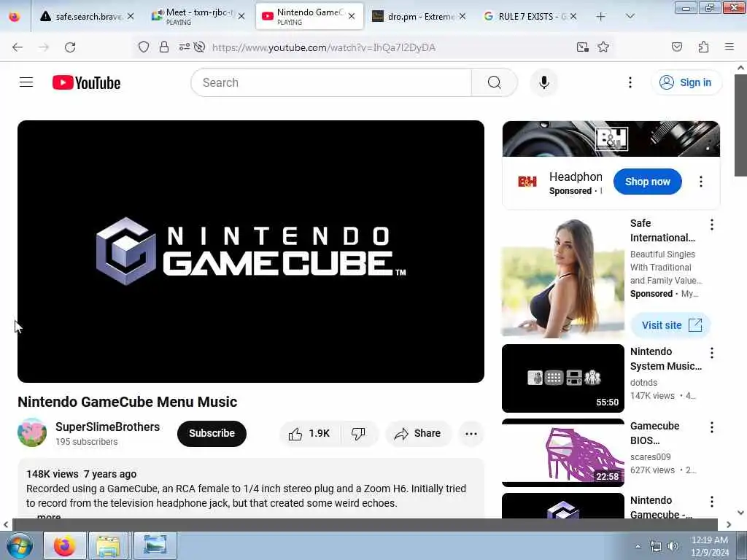Click Shop now on B&H ad
This screenshot has height=560, width=747.
point(648,182)
